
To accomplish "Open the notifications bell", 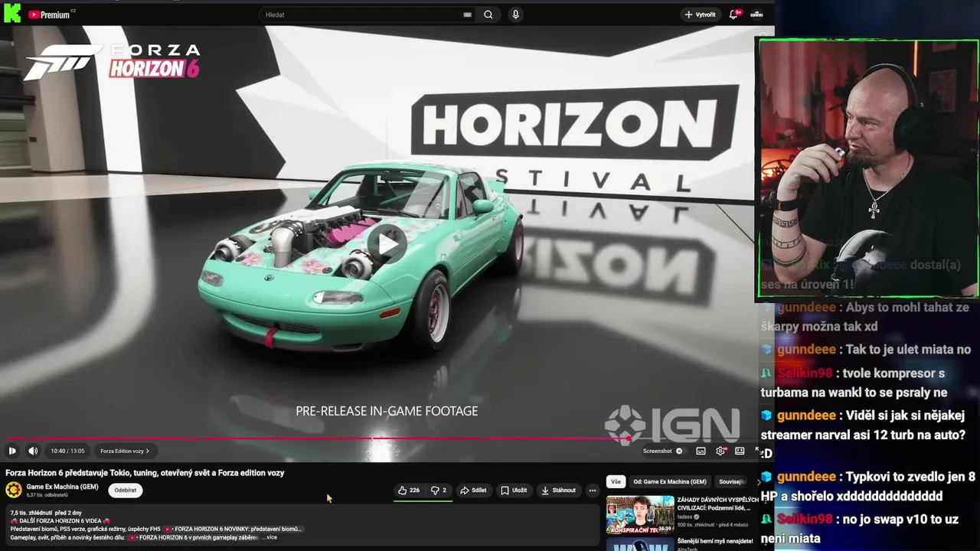I will 734,15.
